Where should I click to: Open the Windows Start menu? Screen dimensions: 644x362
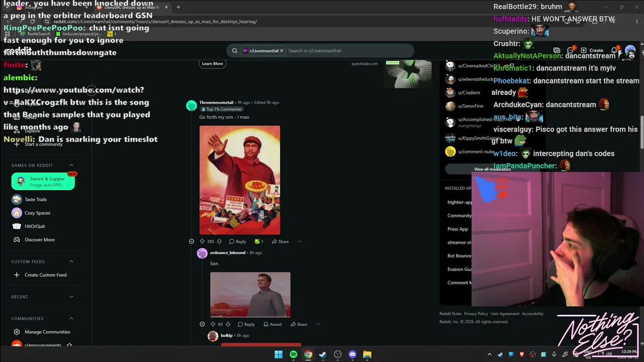point(278,354)
